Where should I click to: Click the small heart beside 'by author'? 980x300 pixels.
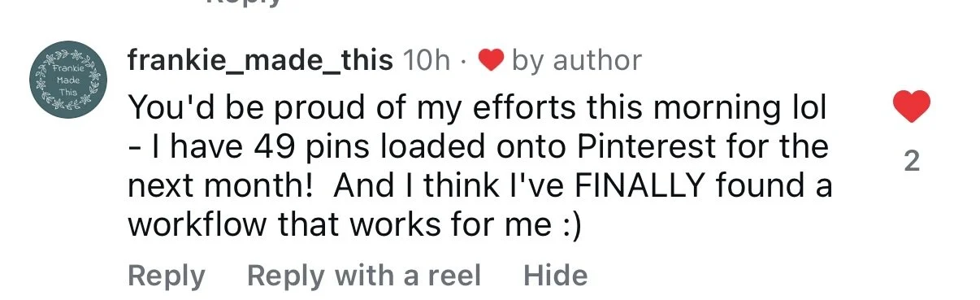click(x=492, y=60)
